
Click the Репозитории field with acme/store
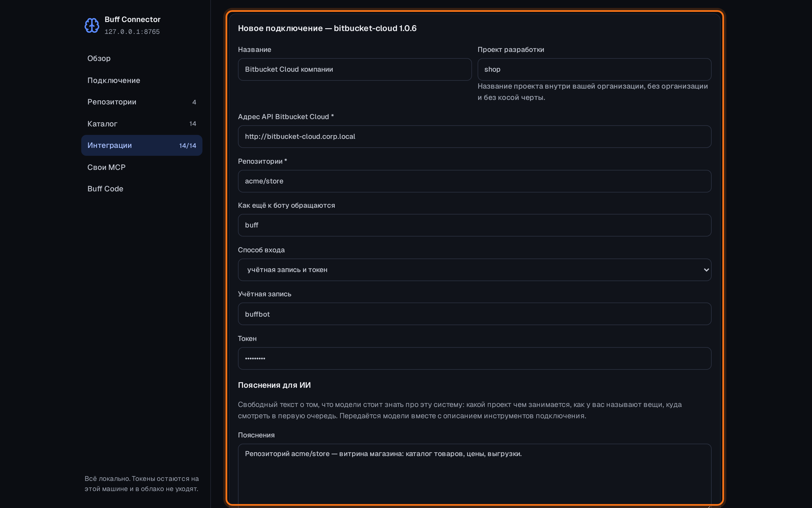[475, 181]
